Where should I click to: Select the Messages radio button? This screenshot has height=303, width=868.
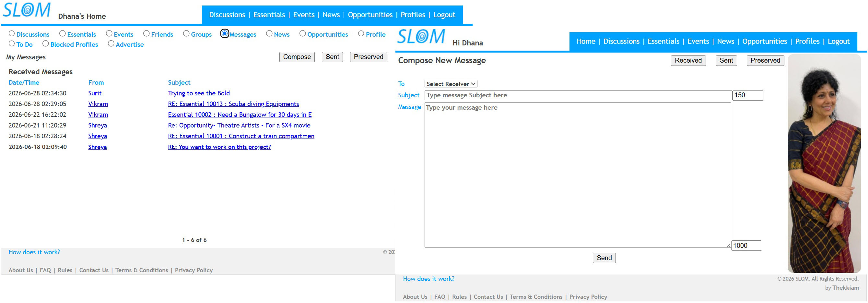click(225, 34)
